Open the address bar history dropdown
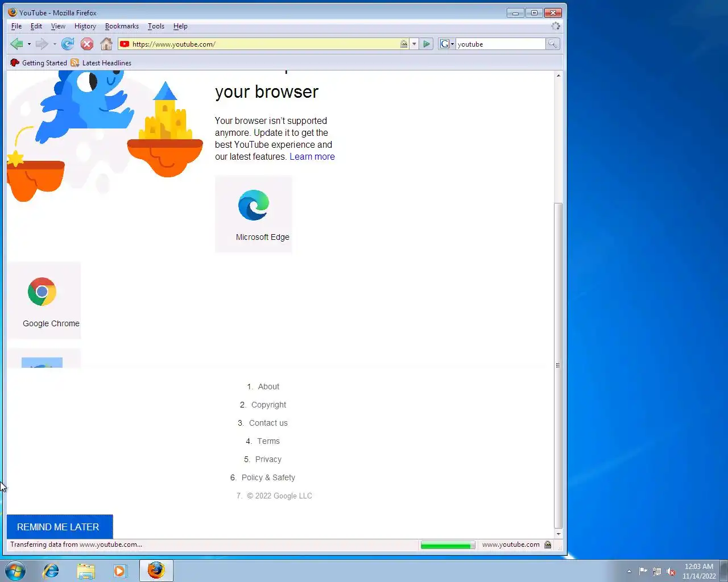This screenshot has width=728, height=582. coord(414,44)
